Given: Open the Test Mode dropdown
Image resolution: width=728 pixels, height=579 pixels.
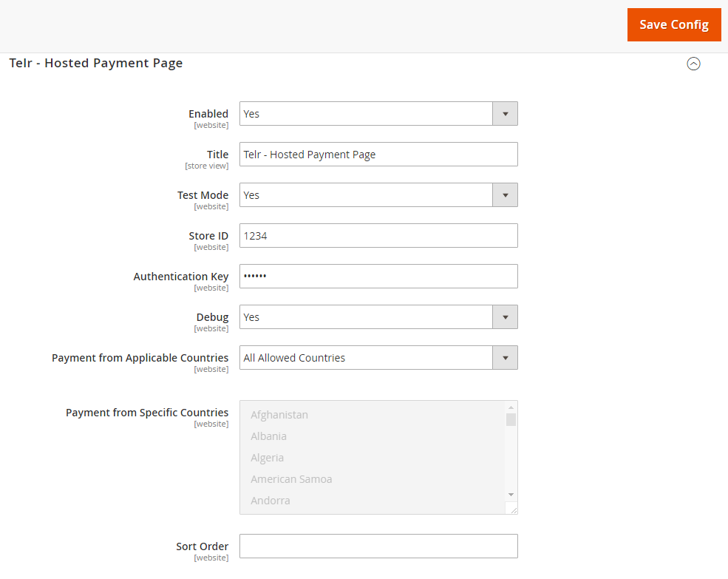Looking at the screenshot, I should tap(378, 195).
